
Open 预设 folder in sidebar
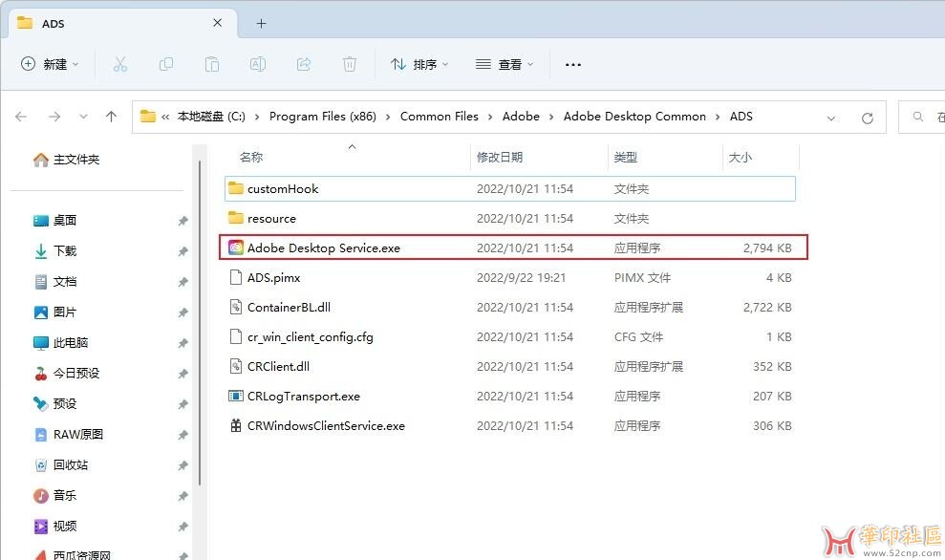pyautogui.click(x=54, y=404)
